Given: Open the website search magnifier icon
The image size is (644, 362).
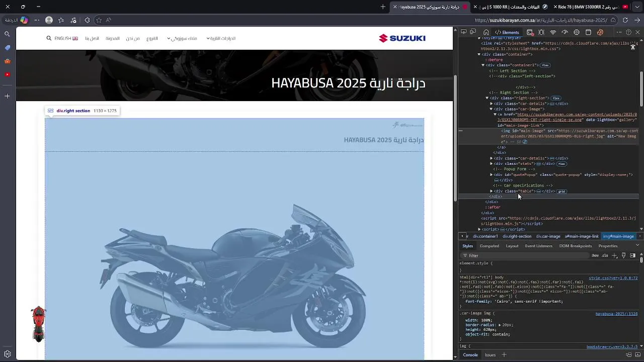Looking at the screenshot, I should [x=49, y=38].
